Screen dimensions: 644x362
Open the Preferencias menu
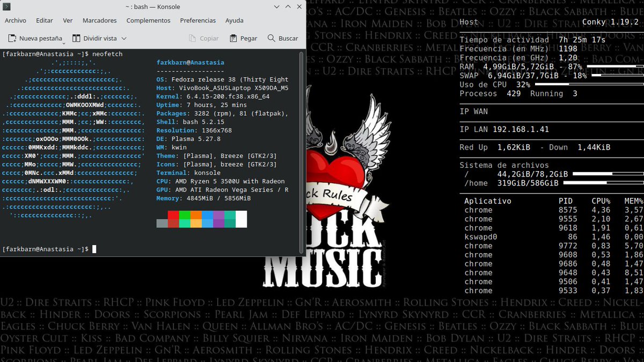[x=197, y=20]
